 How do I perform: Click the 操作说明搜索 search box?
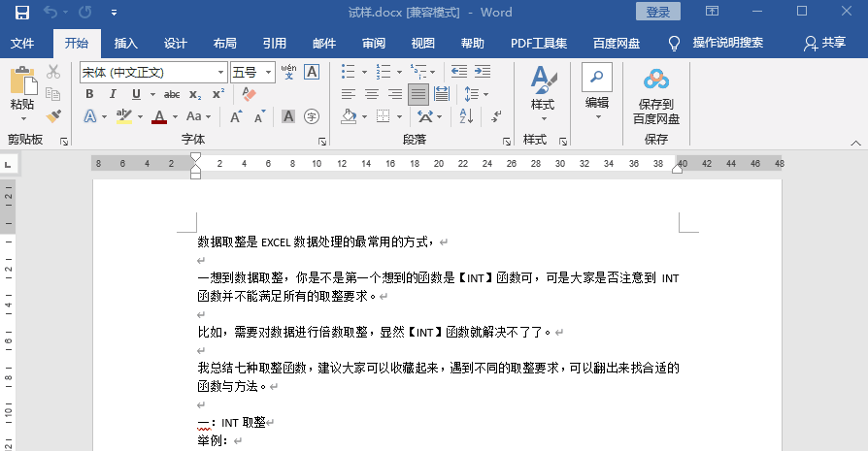727,44
